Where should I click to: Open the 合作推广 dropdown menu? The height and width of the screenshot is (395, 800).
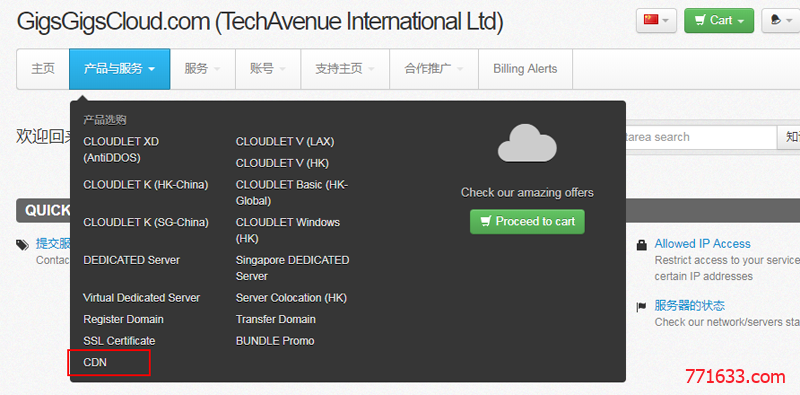click(434, 69)
